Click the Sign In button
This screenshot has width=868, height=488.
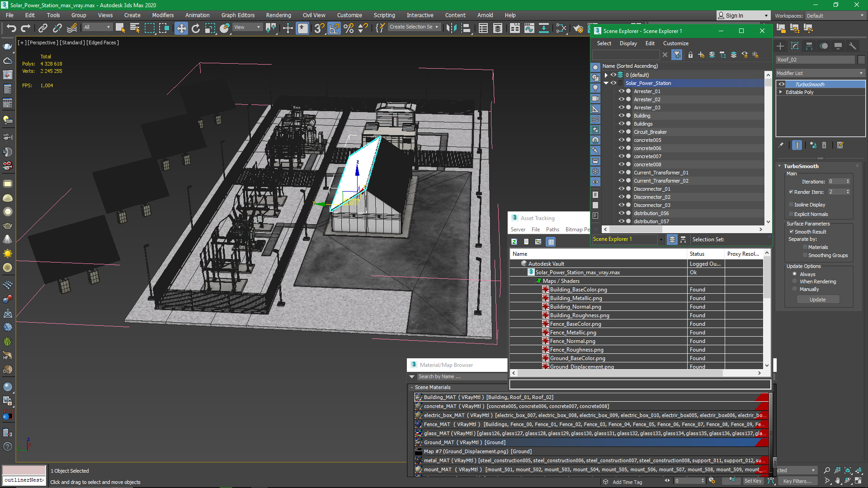(x=734, y=15)
